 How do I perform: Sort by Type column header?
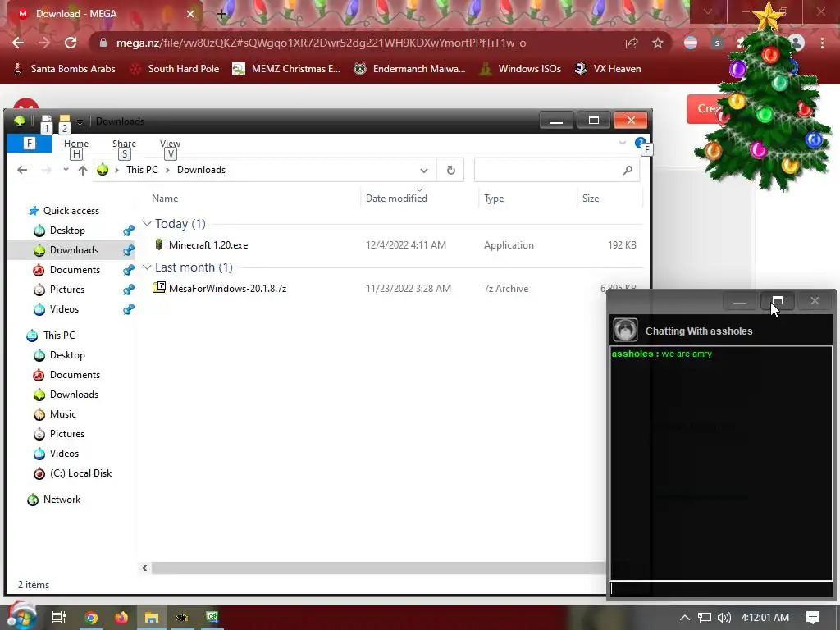click(x=494, y=199)
